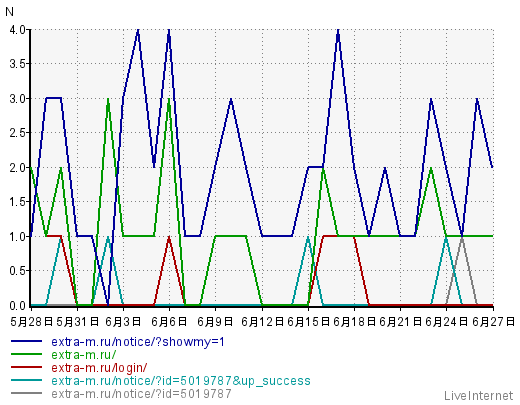Select the 6月6日 date axis label
This screenshot has width=520, height=405.
(169, 322)
